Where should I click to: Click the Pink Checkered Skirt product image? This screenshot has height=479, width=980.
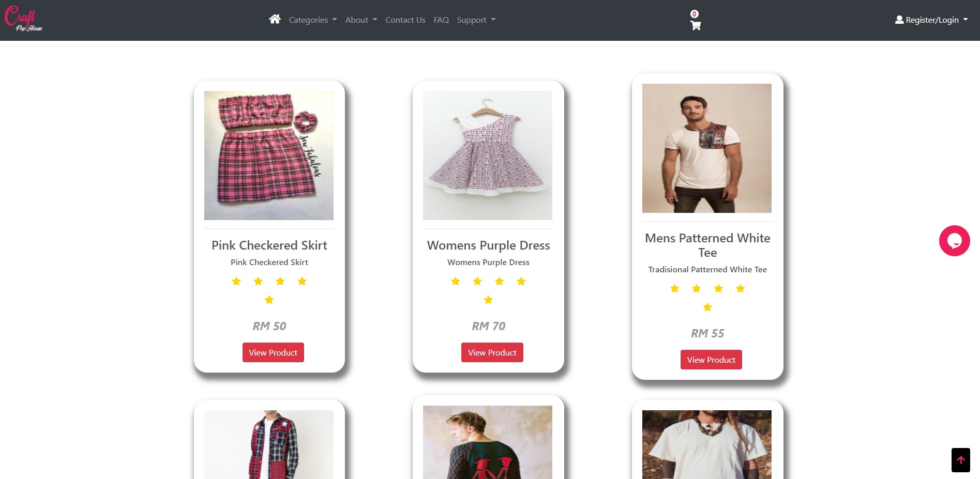pos(269,156)
